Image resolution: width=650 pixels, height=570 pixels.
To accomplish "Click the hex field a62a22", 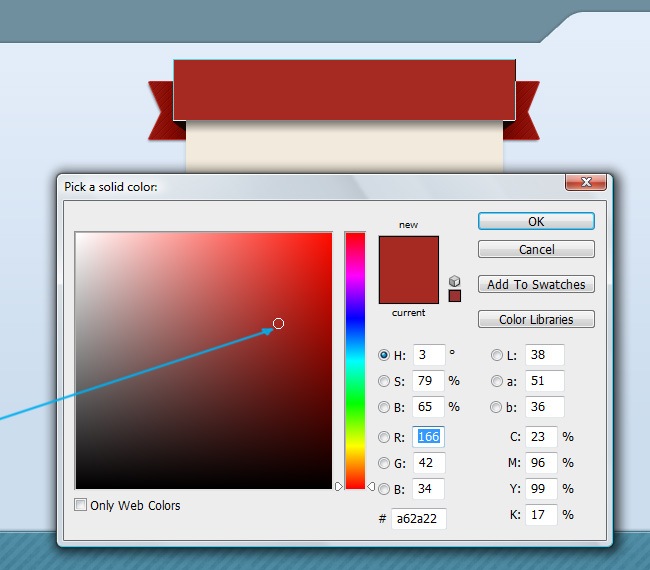I will (419, 519).
